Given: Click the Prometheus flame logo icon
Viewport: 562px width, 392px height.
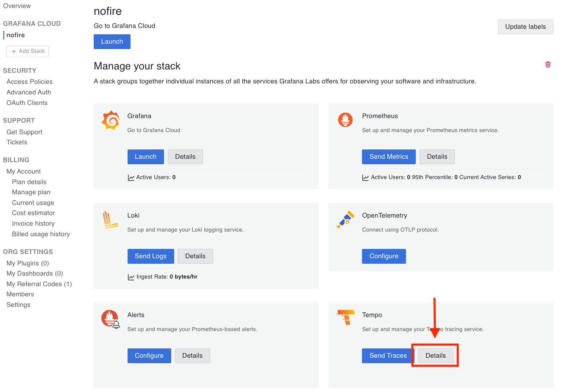Looking at the screenshot, I should tap(345, 120).
